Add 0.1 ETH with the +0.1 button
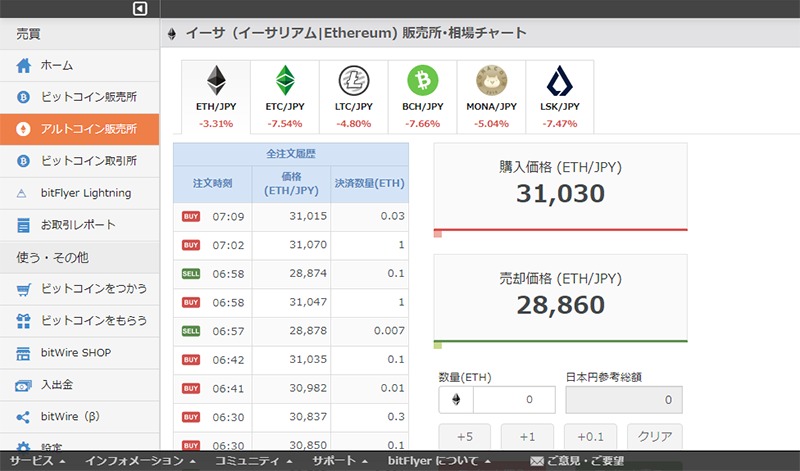Viewport: 800px width, 471px height. [590, 437]
